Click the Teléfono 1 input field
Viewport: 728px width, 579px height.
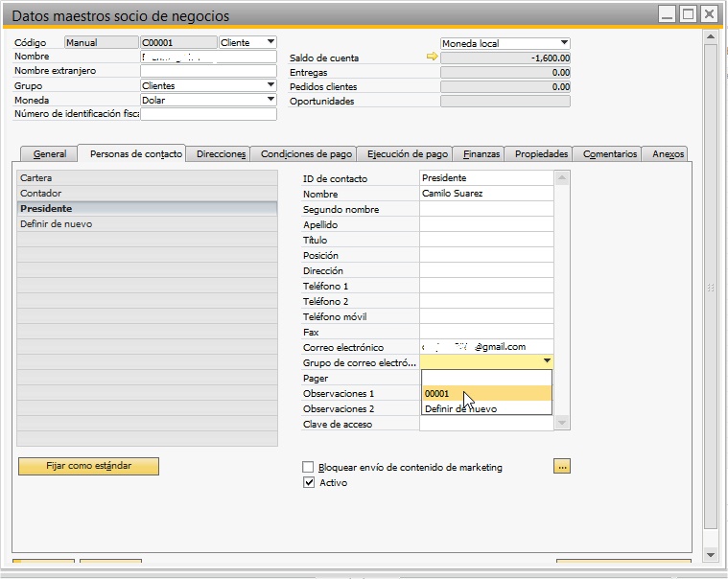(x=486, y=287)
